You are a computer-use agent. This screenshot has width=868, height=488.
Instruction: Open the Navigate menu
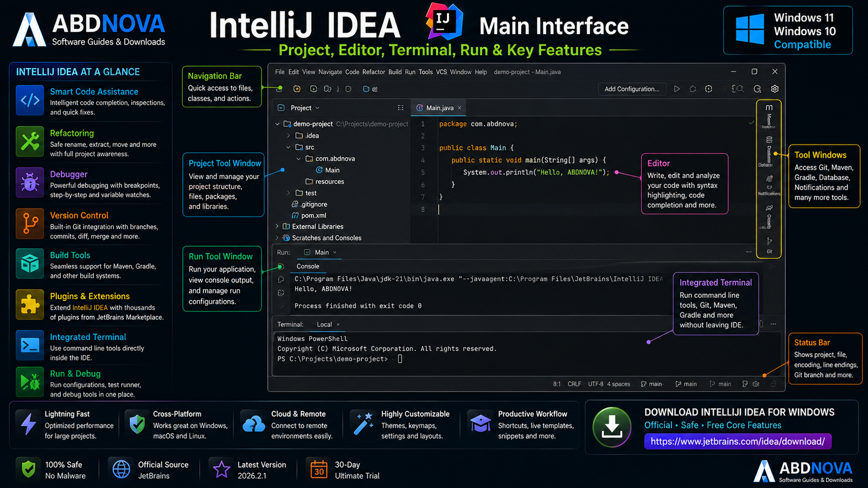[x=330, y=72]
